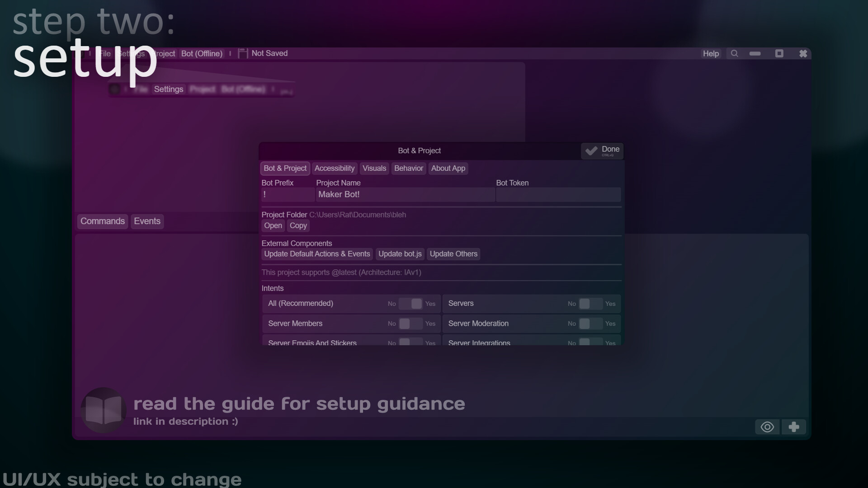
Task: Enable the Server Moderation intent
Action: click(591, 324)
